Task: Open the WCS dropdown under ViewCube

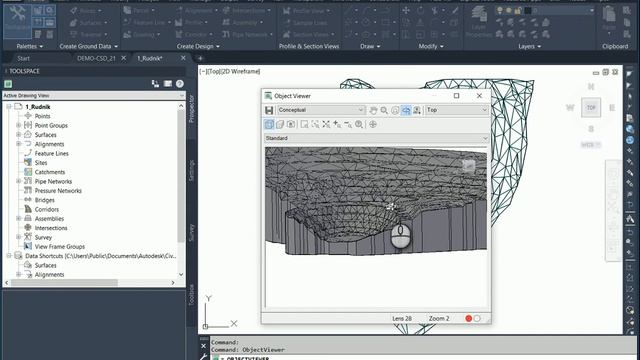Action: click(x=591, y=145)
